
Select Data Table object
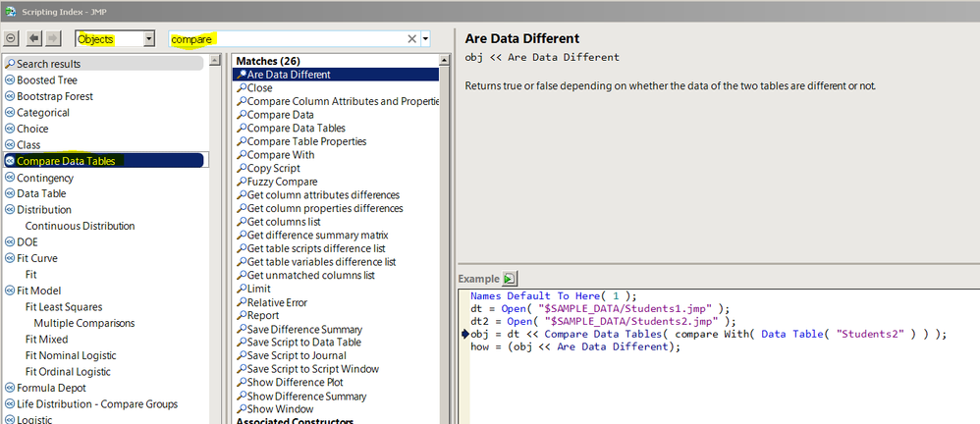(x=41, y=193)
